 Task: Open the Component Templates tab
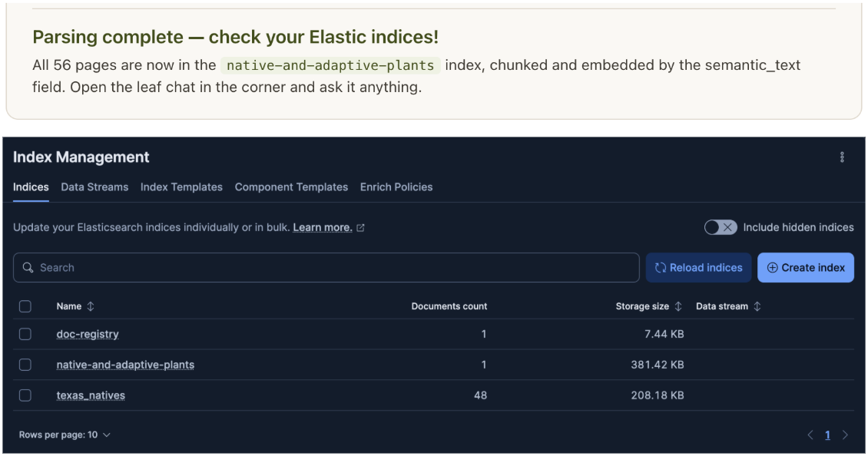pyautogui.click(x=291, y=187)
